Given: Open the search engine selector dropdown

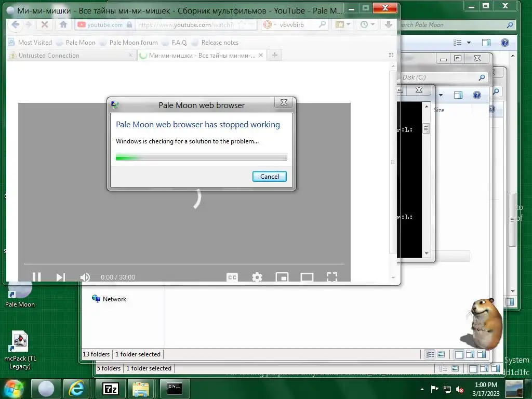Looking at the screenshot, I should coord(270,25).
